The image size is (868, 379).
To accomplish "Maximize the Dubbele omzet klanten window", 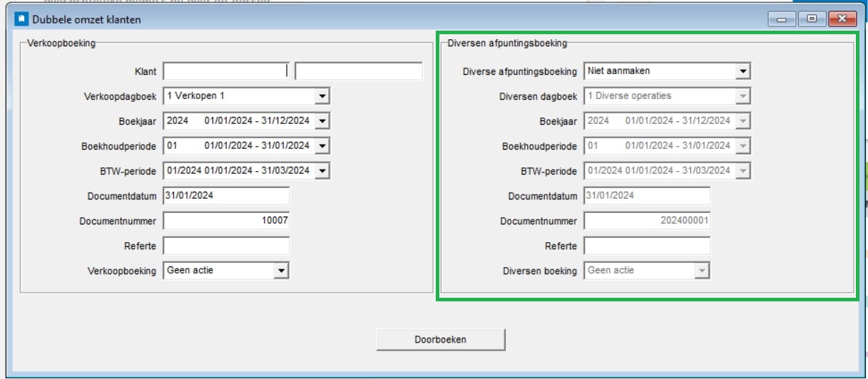I will pyautogui.click(x=811, y=19).
